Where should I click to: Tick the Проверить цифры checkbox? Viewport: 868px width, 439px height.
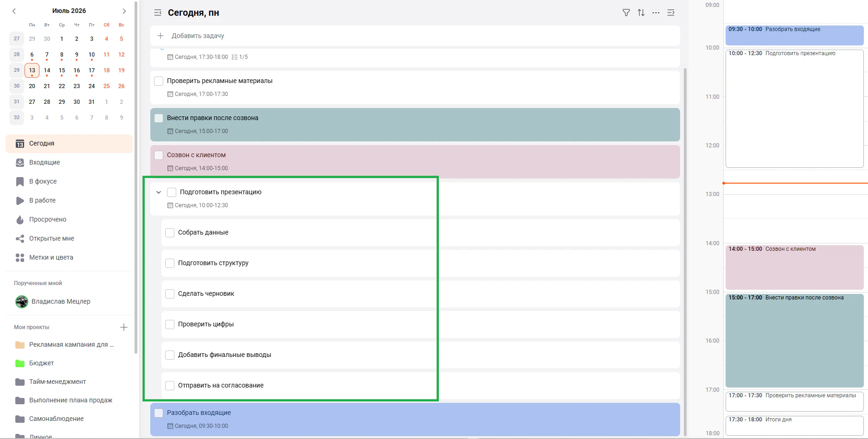(x=170, y=324)
